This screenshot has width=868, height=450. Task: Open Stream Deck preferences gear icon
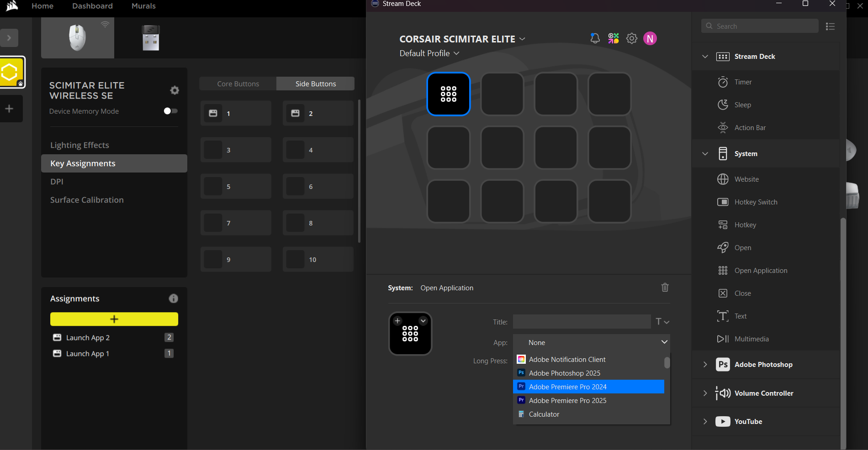(632, 38)
